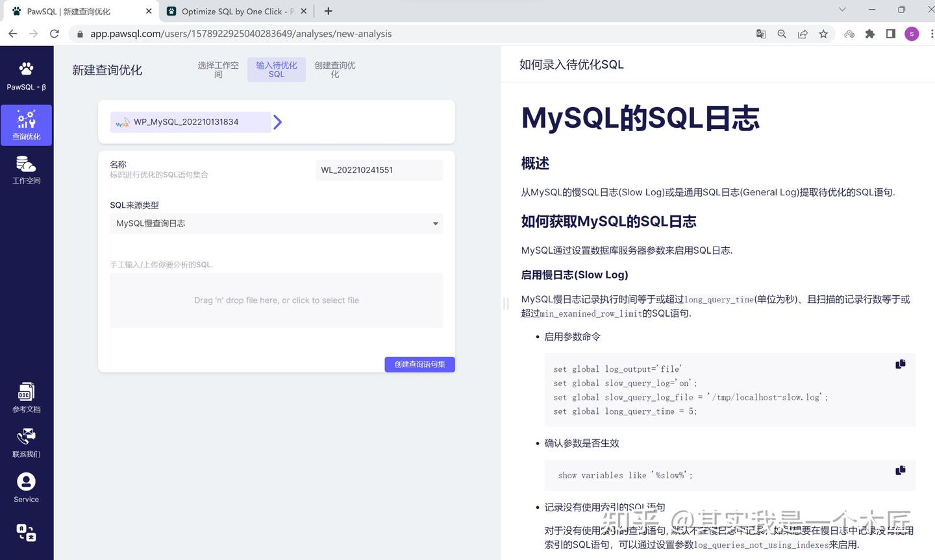The height and width of the screenshot is (560, 935).
Task: Click the file drop upload area
Action: click(x=276, y=300)
